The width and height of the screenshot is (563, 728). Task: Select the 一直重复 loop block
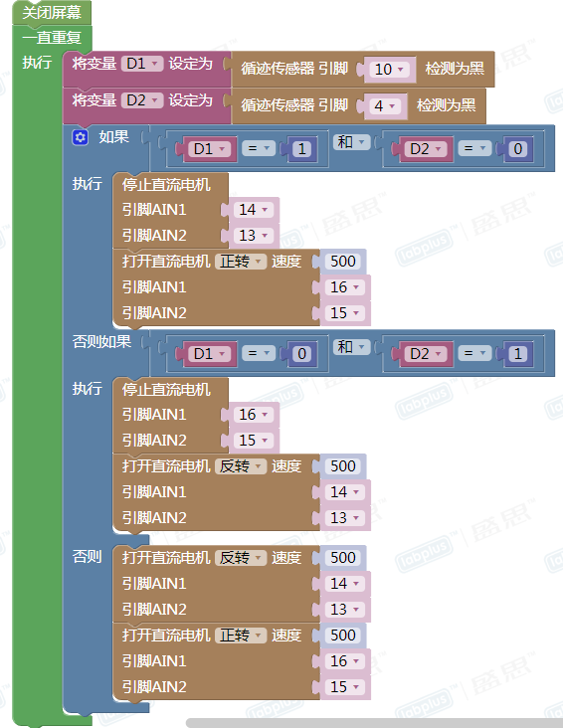[x=52, y=37]
